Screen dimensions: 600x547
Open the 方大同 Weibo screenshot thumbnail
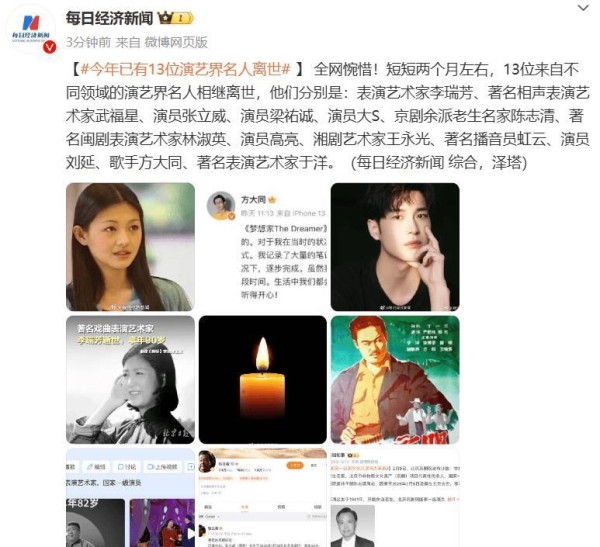click(263, 247)
